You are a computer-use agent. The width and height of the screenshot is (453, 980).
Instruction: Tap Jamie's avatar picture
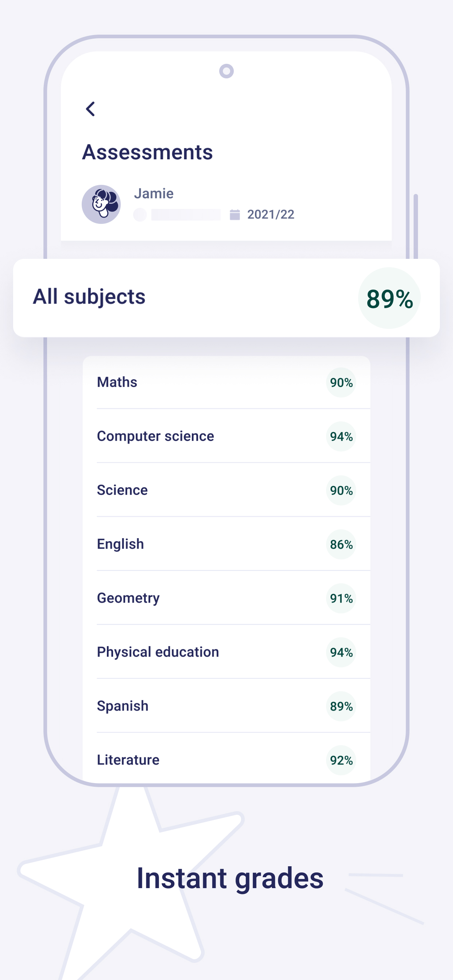coord(101,204)
